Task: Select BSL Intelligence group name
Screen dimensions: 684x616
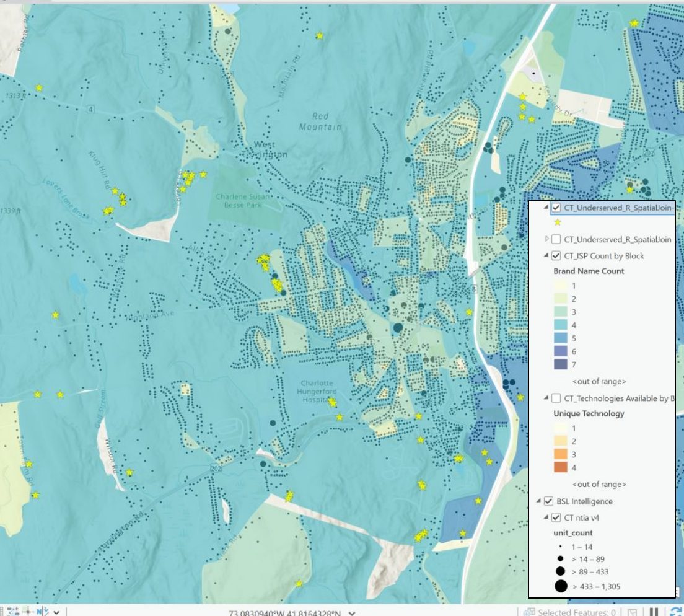Action: pyautogui.click(x=584, y=502)
